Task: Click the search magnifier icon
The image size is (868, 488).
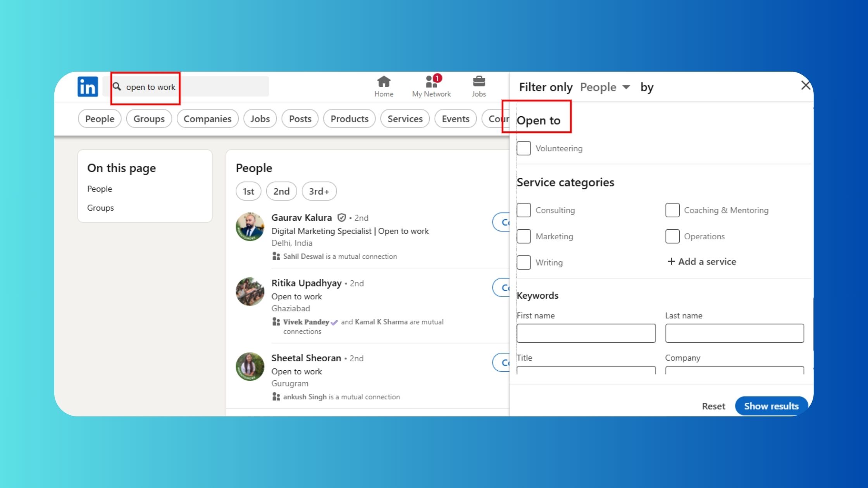Action: [117, 86]
